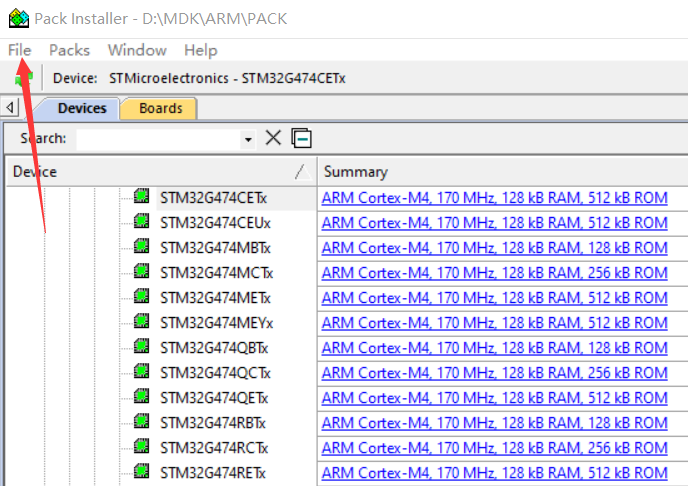This screenshot has height=486, width=688.
Task: Select the STM32G474CETx device row
Action: tap(213, 198)
